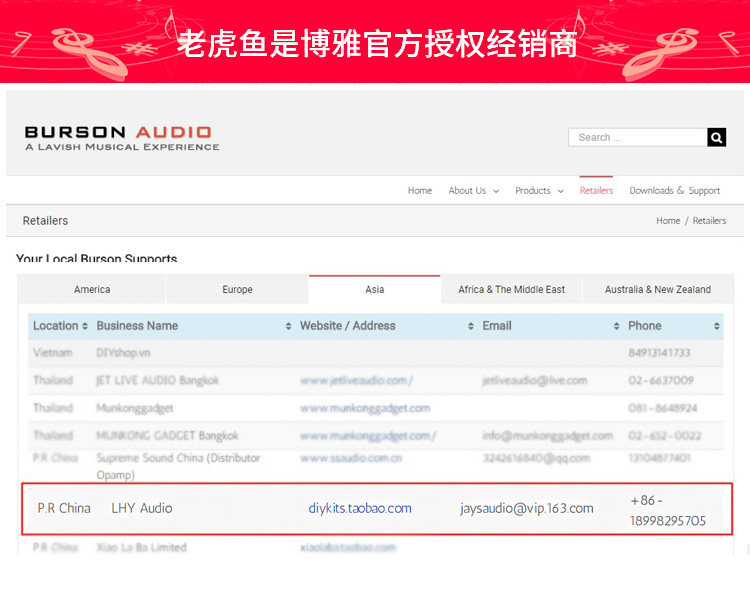This screenshot has width=750, height=600.
Task: Click the jaysaudio@vip.163.com email
Action: [x=527, y=508]
